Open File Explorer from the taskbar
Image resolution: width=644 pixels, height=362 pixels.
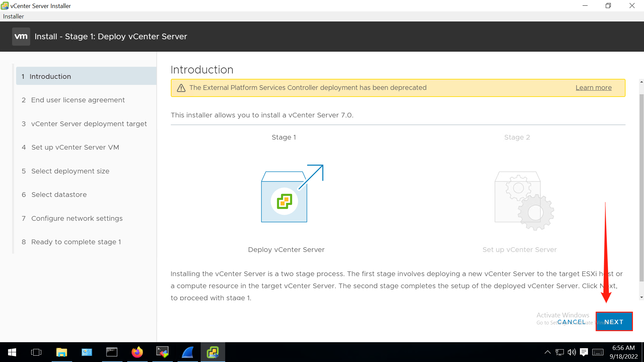62,352
